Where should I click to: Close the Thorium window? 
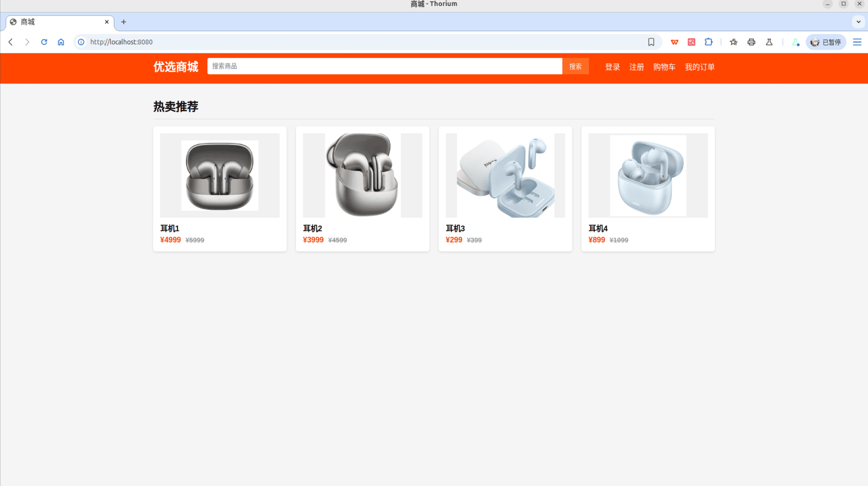pyautogui.click(x=860, y=4)
